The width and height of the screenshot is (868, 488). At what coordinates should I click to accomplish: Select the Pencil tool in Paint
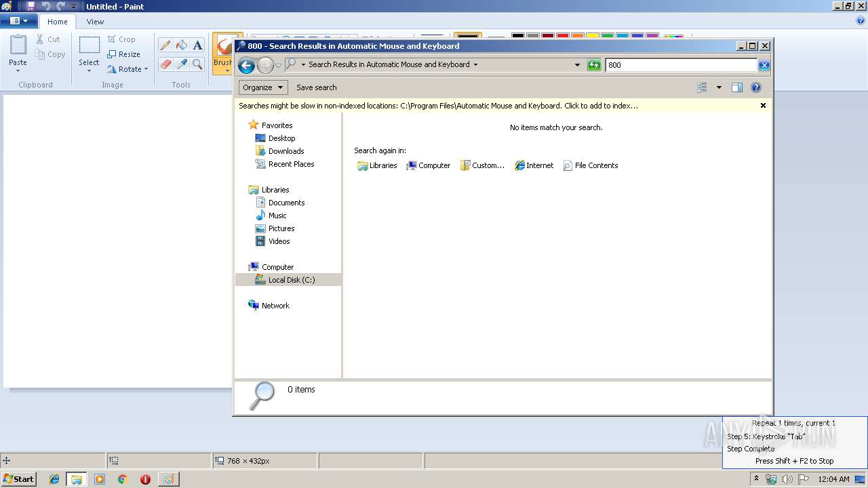pos(165,45)
